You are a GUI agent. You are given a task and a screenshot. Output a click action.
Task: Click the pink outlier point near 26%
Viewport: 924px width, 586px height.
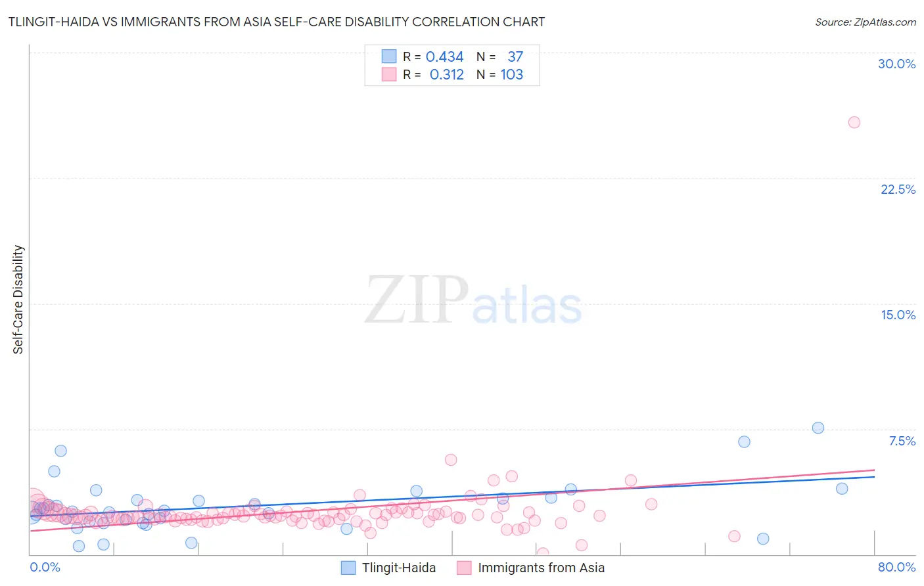pyautogui.click(x=854, y=122)
